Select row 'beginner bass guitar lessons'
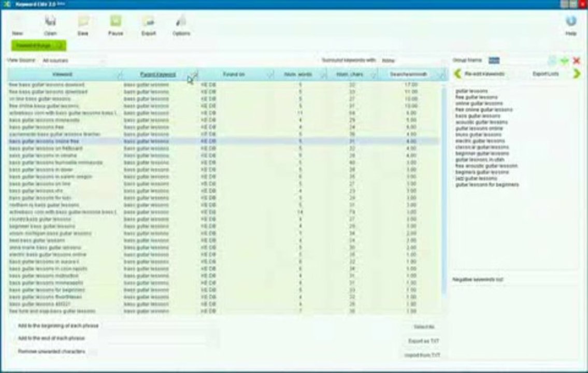The image size is (588, 373). 223,226
